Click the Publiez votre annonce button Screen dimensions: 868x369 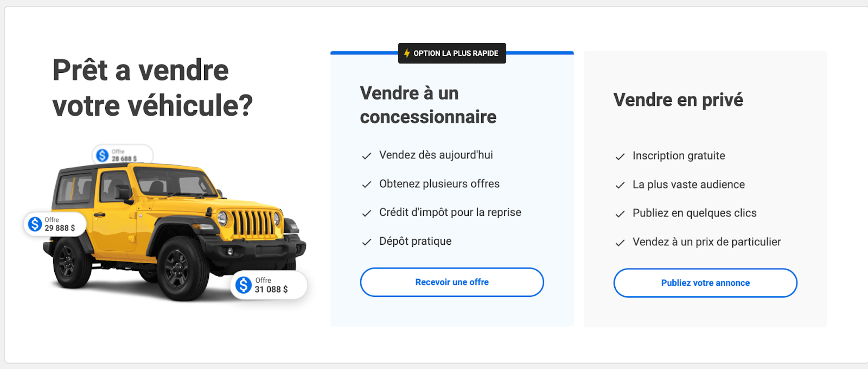click(705, 283)
